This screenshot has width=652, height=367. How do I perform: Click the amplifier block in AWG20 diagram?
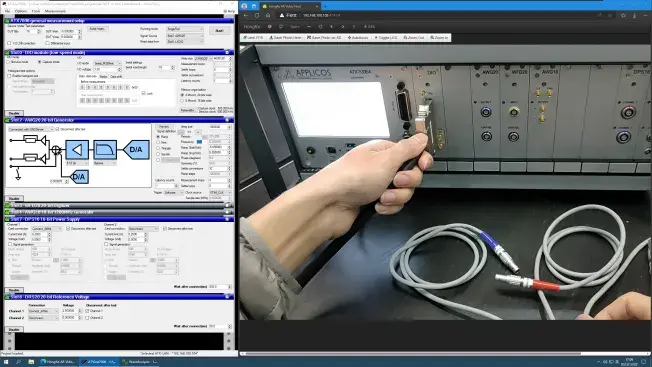[77, 150]
